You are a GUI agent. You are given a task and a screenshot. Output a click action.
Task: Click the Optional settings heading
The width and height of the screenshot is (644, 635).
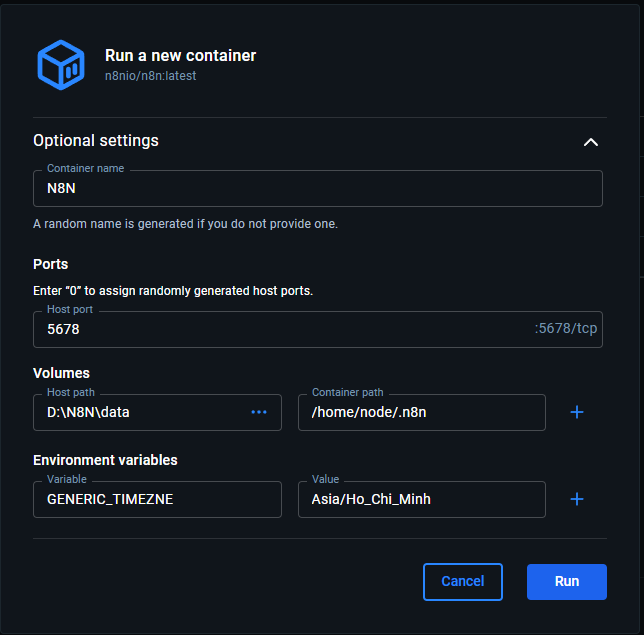click(x=96, y=140)
